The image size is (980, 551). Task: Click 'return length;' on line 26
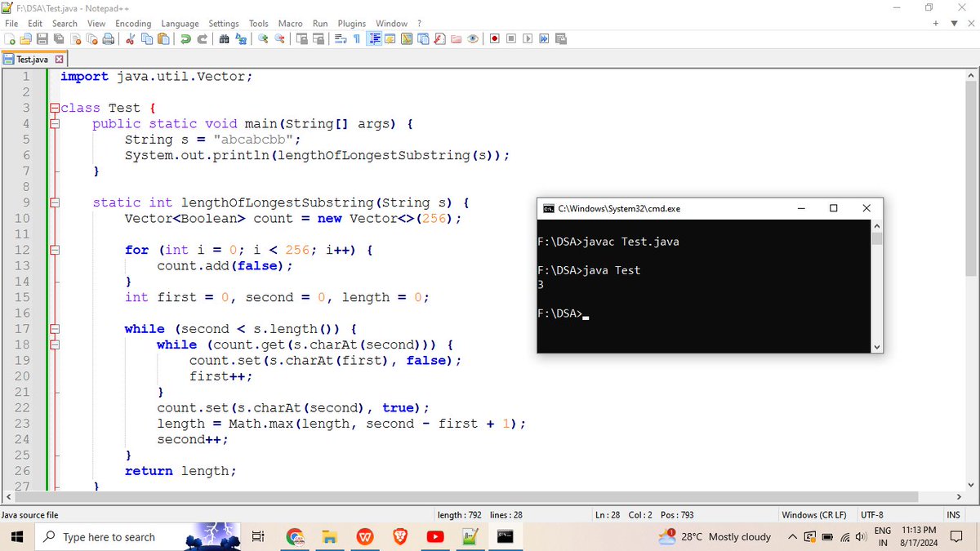[x=180, y=471]
